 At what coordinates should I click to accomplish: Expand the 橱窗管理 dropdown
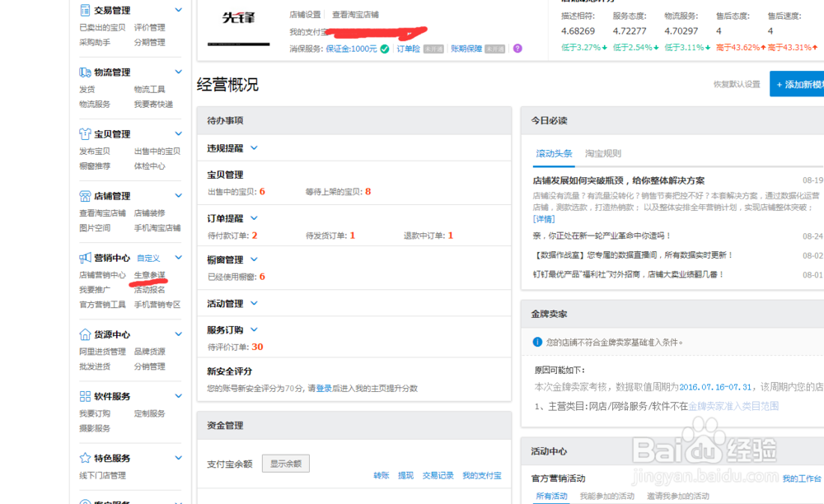[254, 259]
